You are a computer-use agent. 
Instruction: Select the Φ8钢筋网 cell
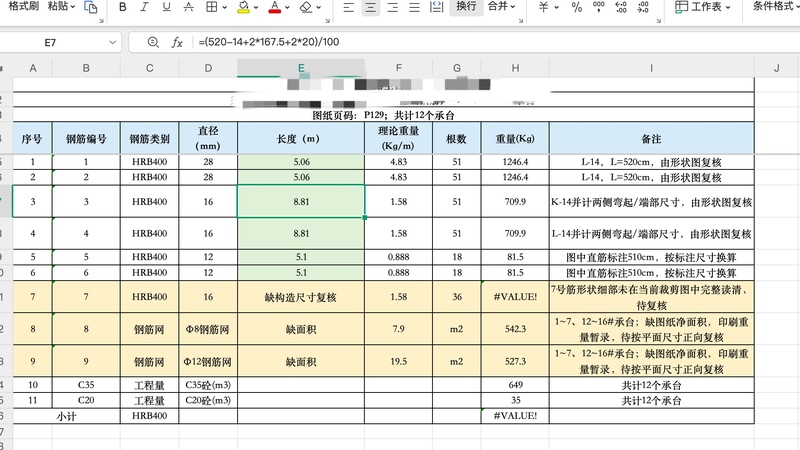pyautogui.click(x=208, y=329)
